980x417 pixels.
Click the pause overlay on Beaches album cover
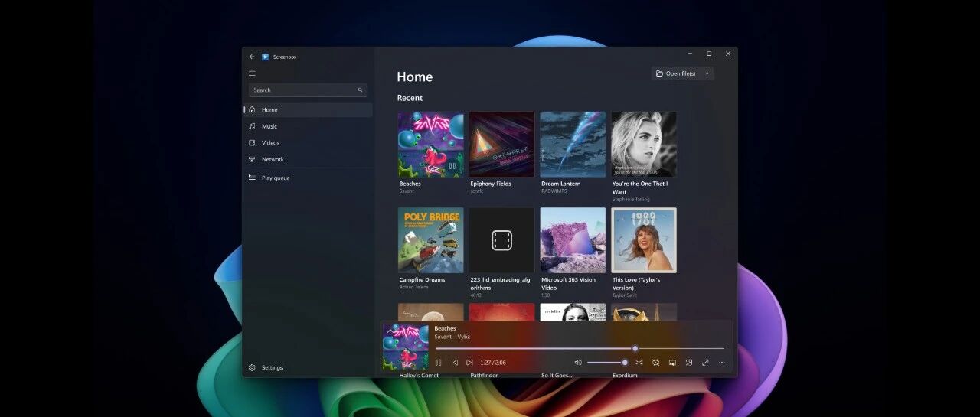tap(452, 166)
